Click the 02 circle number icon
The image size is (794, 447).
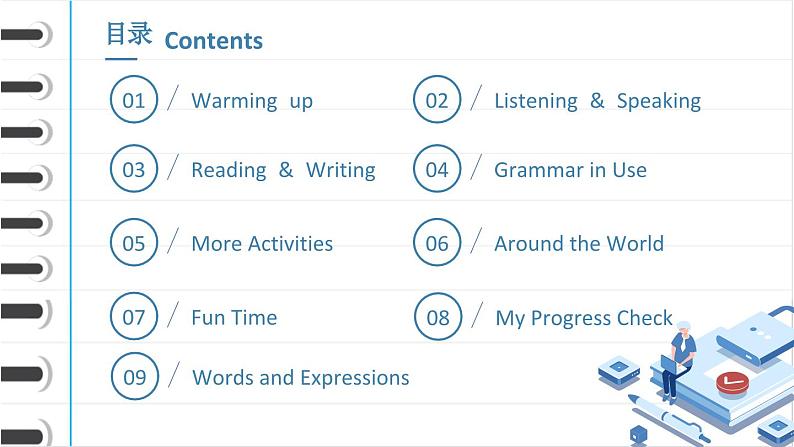tap(437, 100)
